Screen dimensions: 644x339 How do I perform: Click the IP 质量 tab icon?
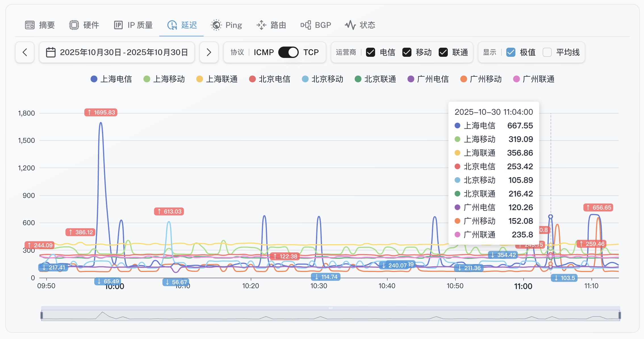tap(118, 25)
